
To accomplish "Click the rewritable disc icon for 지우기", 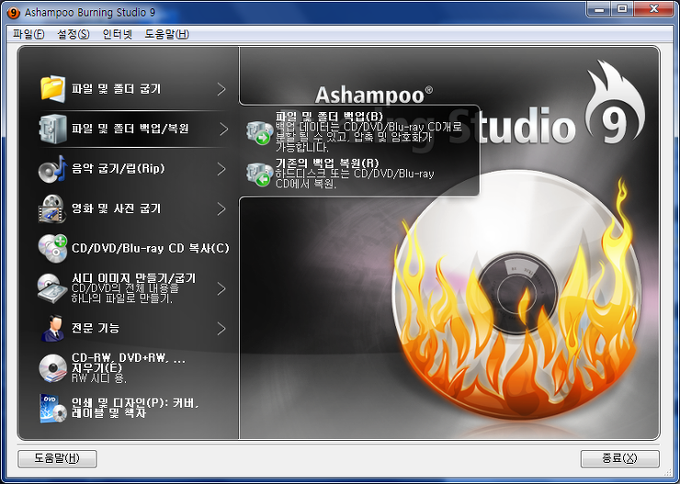I will 53,368.
